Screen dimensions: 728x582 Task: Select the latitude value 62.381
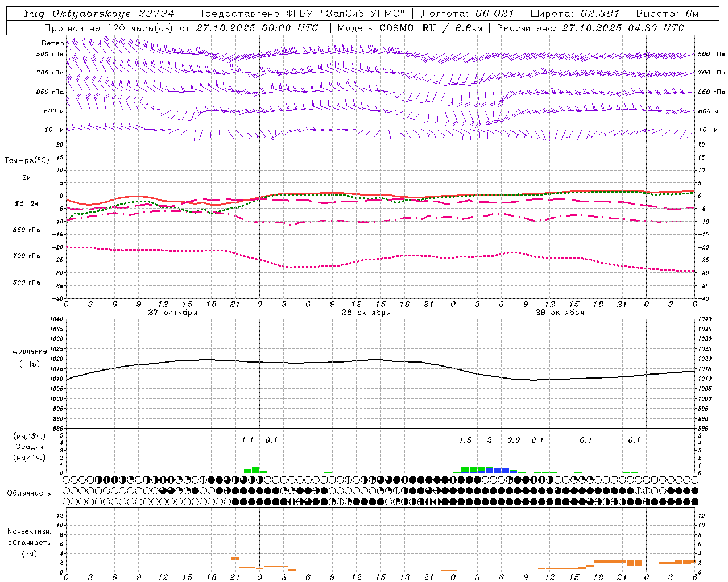(x=600, y=14)
